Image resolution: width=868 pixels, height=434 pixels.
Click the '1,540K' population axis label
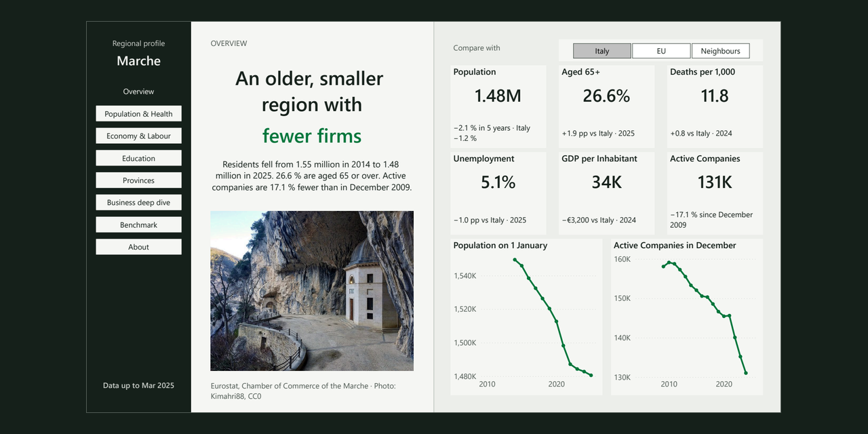pos(465,276)
